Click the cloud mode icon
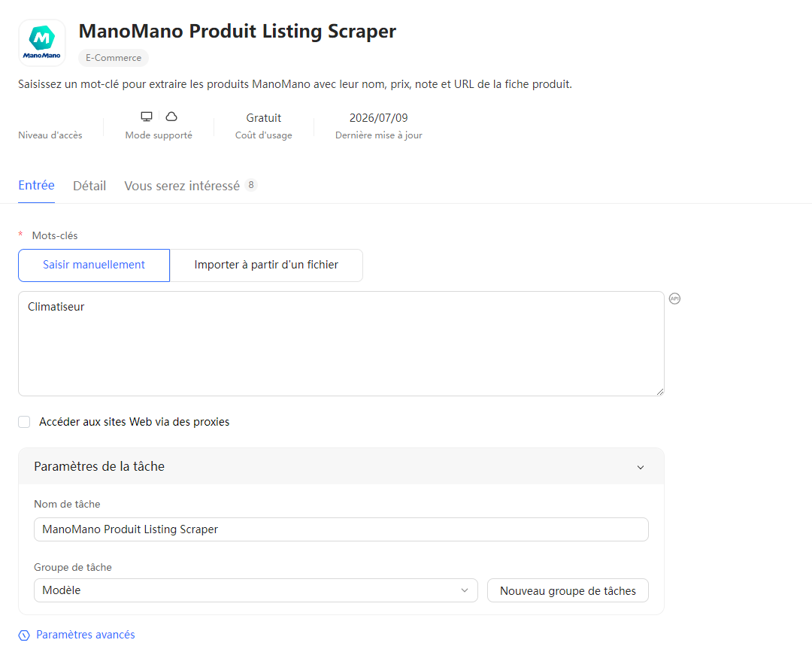Viewport: 812px width, 652px height. [171, 117]
